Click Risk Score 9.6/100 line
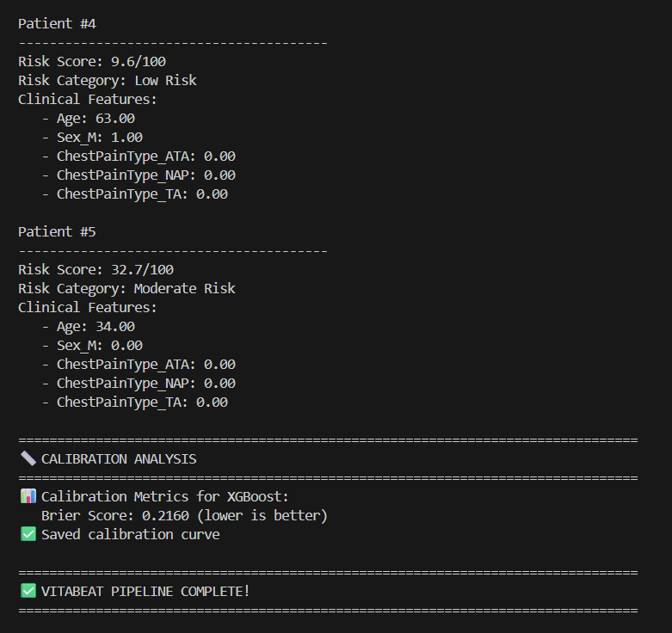Viewport: 672px width, 633px height. tap(91, 62)
